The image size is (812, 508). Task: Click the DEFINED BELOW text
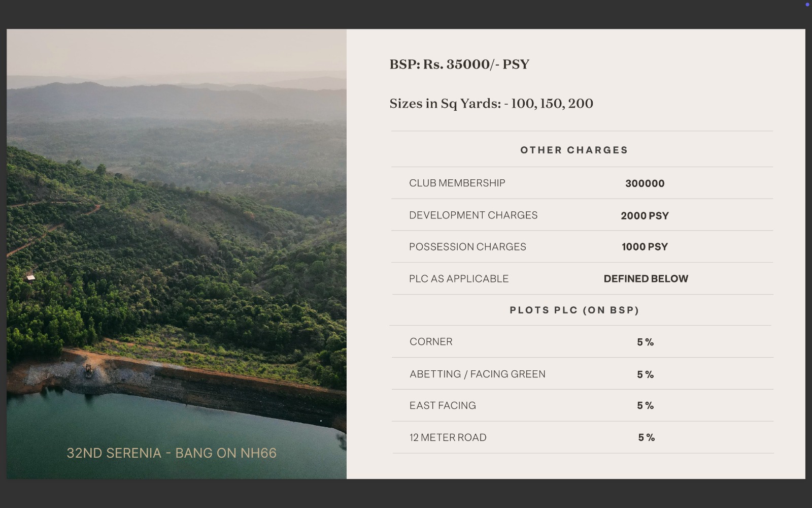point(646,279)
